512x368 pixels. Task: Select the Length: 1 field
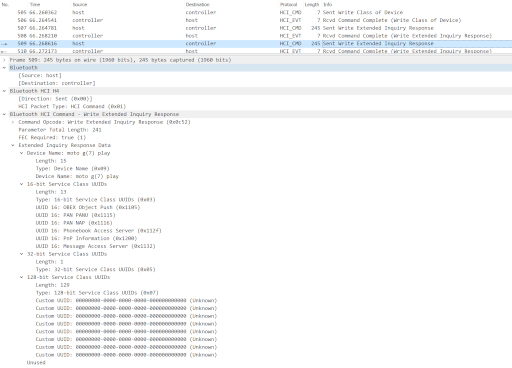pos(49,262)
